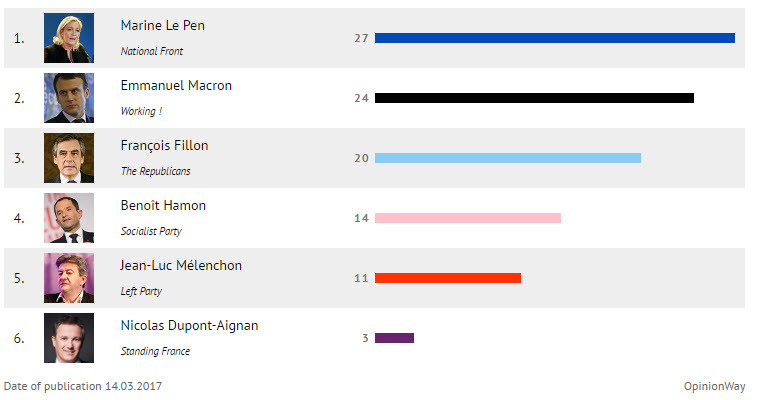Open François Fillon's photo

(x=69, y=158)
